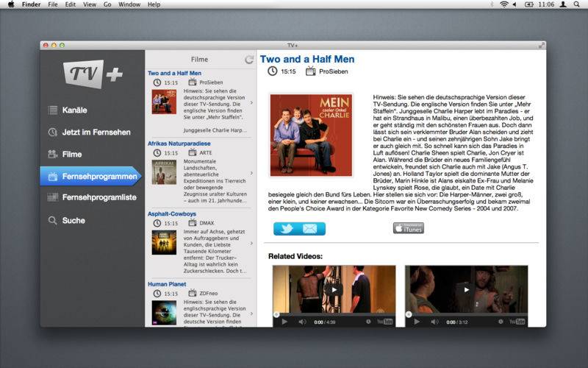Toggle fullscreen with the window's corner arrows
This screenshot has width=588, height=368.
pyautogui.click(x=542, y=46)
